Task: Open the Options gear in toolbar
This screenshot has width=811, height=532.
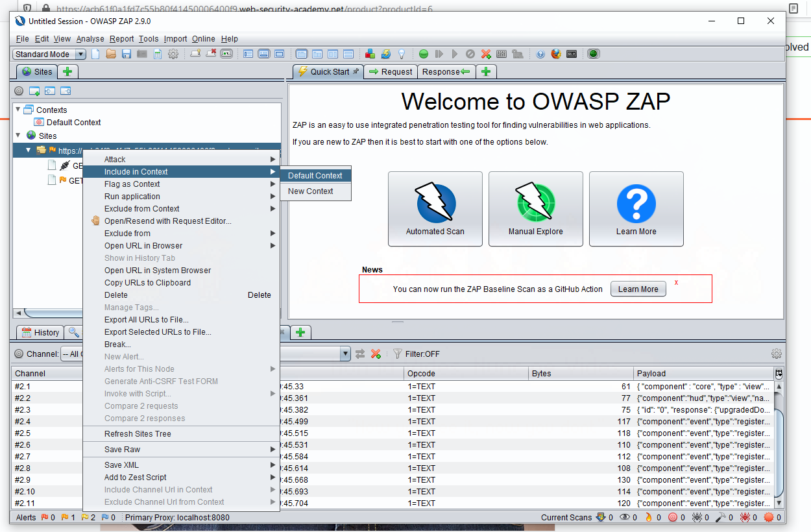Action: pos(173,54)
